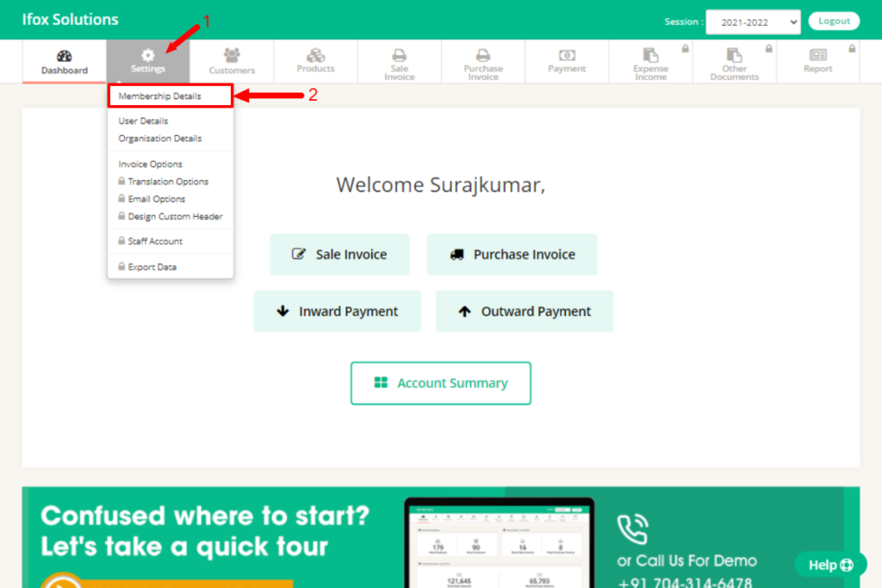882x588 pixels.
Task: Click the Logout button
Action: coord(833,20)
